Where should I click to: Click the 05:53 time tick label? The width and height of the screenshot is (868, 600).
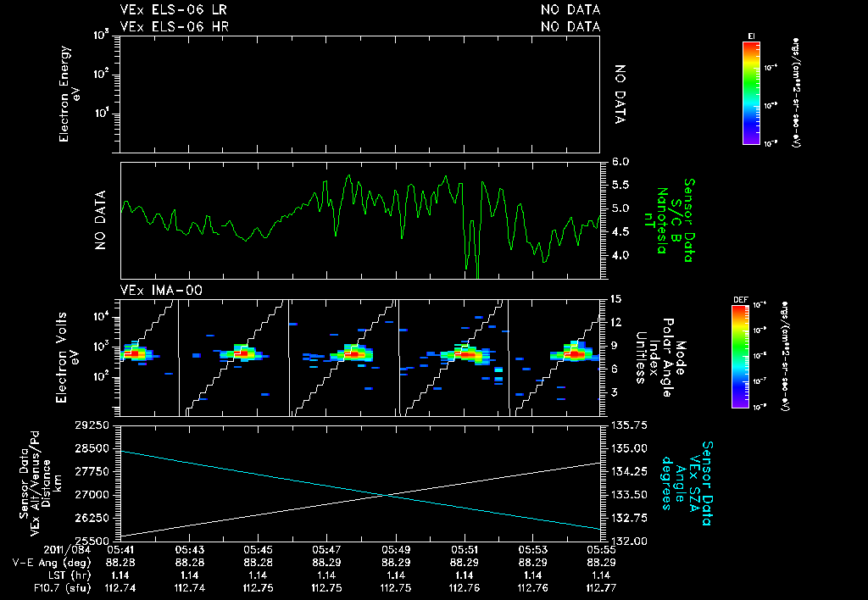(533, 551)
